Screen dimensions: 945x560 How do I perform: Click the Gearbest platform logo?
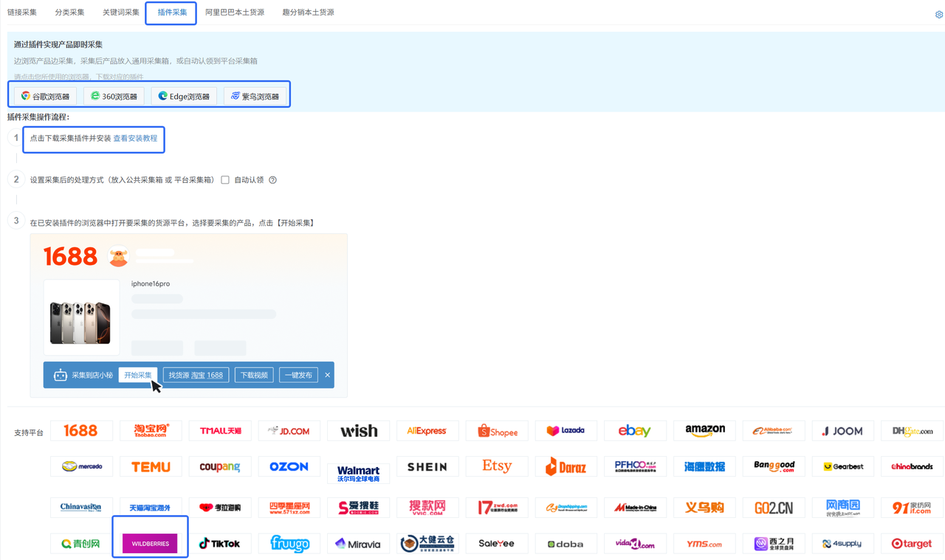tap(843, 466)
